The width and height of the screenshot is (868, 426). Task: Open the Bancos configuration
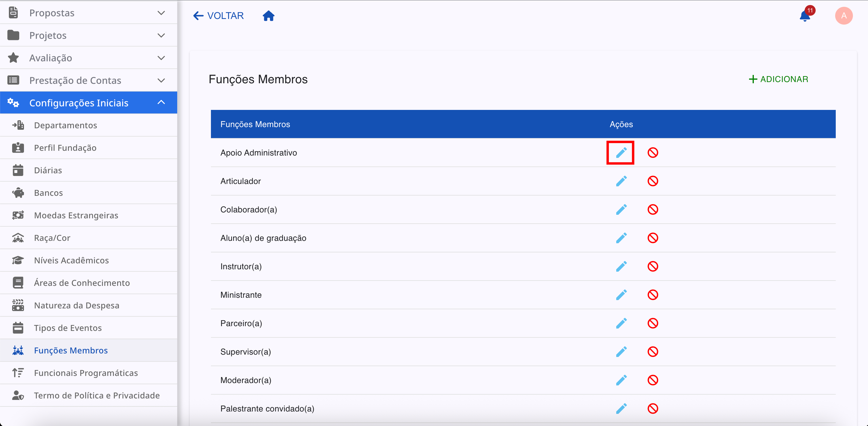pos(48,193)
